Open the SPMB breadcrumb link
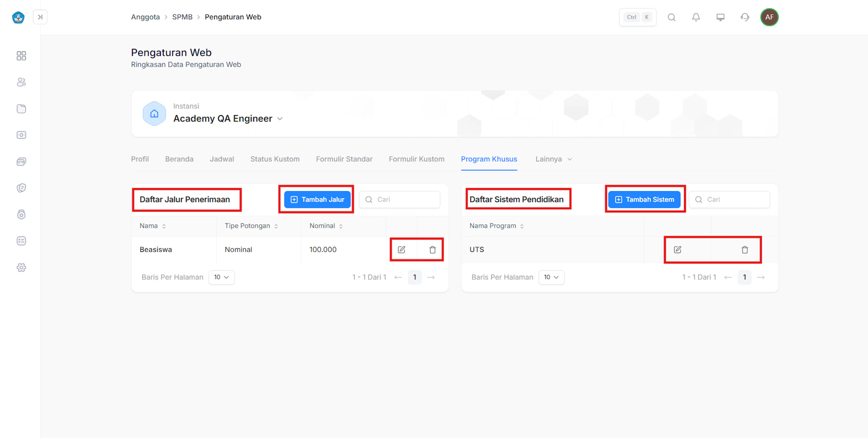The width and height of the screenshot is (868, 438). [182, 17]
